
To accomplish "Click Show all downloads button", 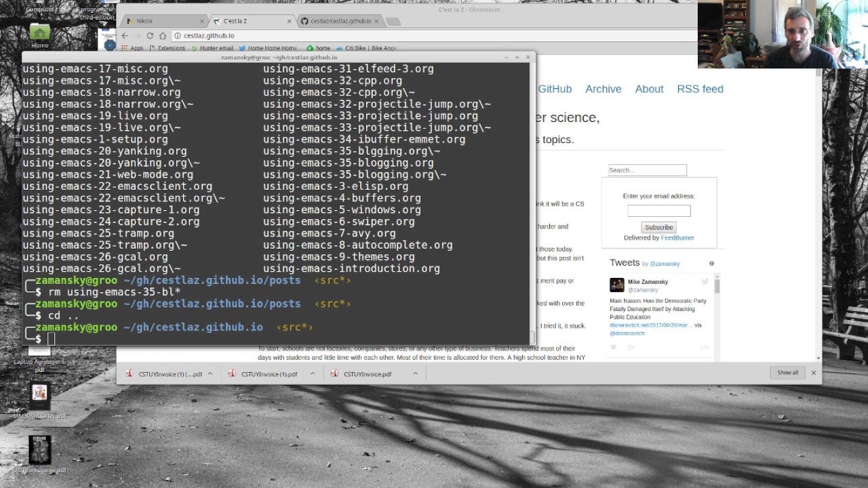I will point(787,373).
